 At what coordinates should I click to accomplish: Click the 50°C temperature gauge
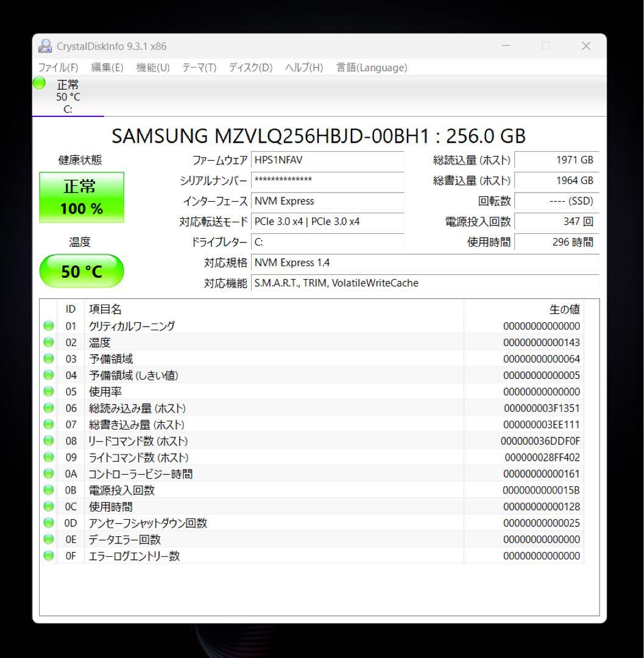82,271
